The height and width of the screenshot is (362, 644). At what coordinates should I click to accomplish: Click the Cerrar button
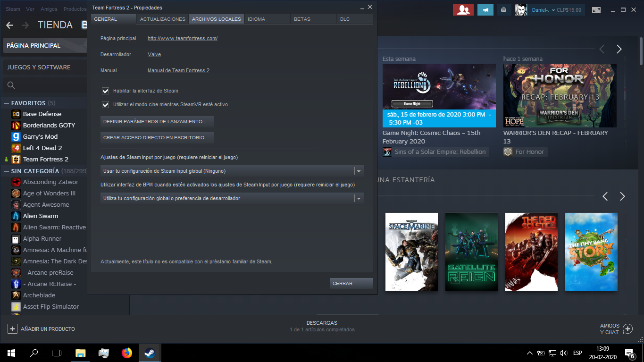tap(351, 283)
